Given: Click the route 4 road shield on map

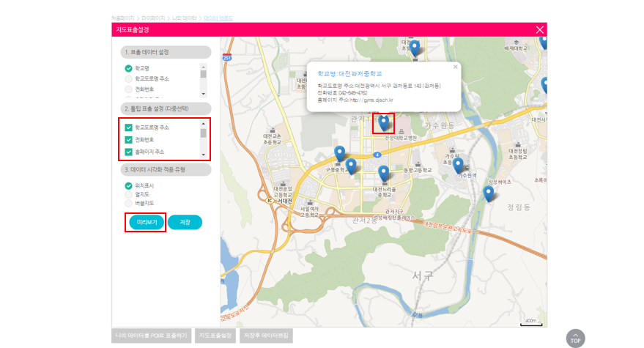Looking at the screenshot, I should pyautogui.click(x=377, y=155).
